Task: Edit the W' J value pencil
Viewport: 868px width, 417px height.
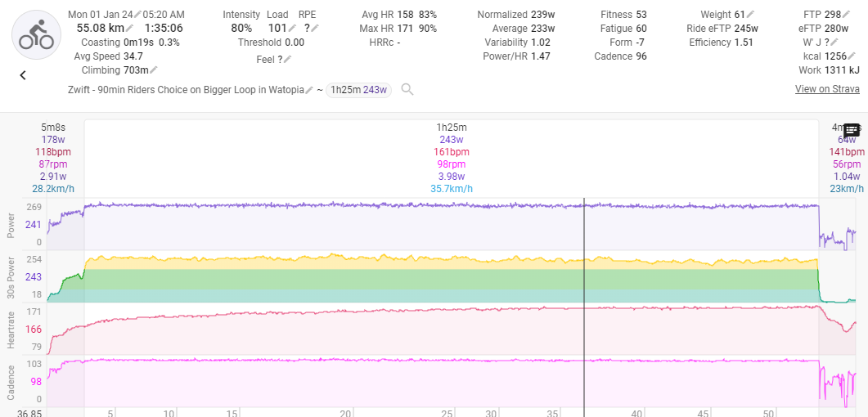Action: (x=834, y=42)
